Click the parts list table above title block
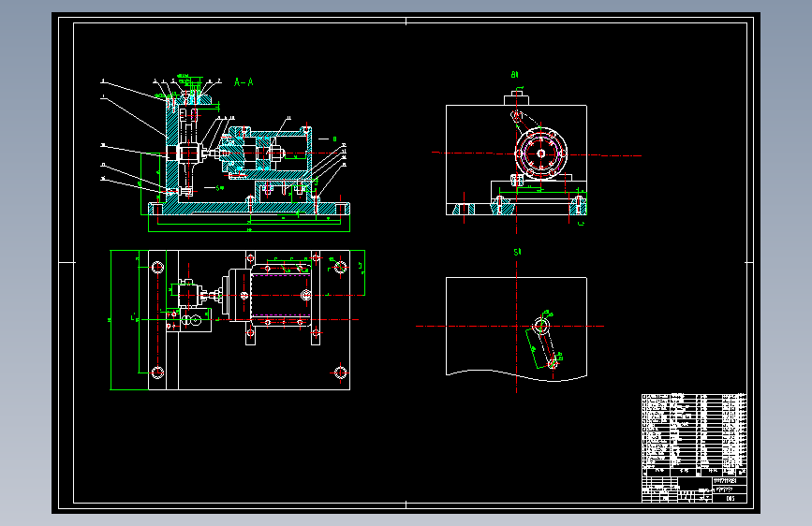Image resolution: width=812 pixels, height=526 pixels. [x=694, y=435]
